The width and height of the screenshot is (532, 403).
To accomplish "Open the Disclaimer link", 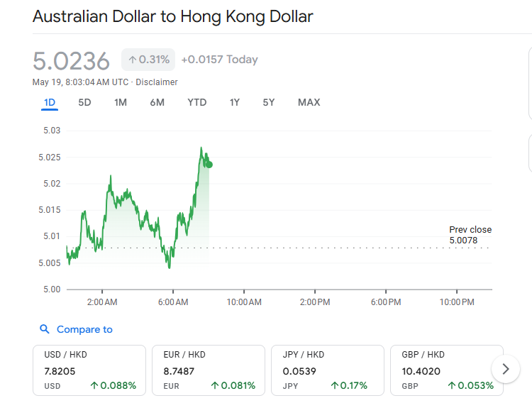I will coord(157,82).
